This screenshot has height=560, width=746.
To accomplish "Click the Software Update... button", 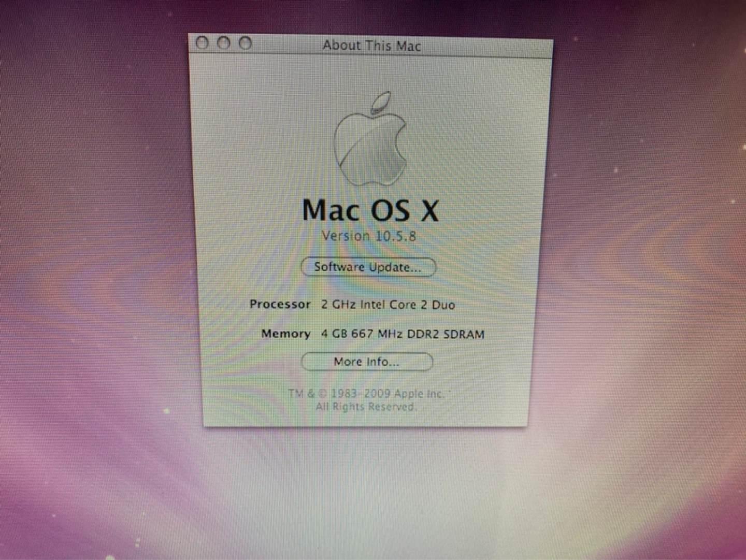I will (x=368, y=267).
